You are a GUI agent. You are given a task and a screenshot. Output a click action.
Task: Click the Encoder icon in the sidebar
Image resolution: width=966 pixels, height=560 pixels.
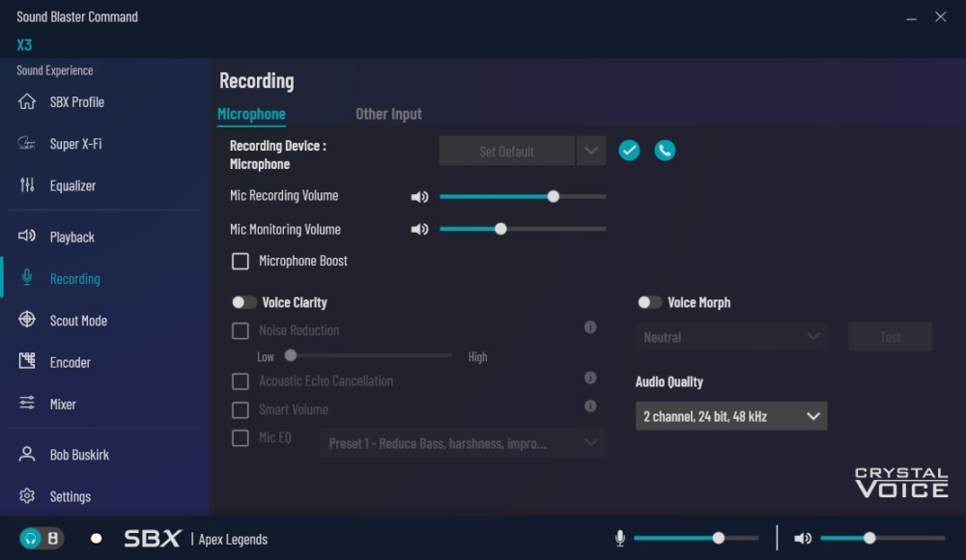tap(26, 362)
